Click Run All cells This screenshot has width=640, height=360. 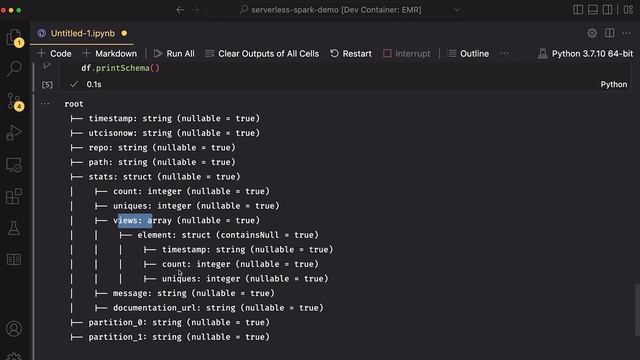click(174, 53)
